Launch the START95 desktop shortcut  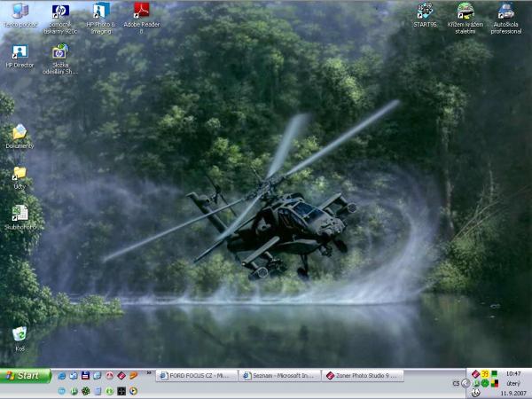coord(425,12)
